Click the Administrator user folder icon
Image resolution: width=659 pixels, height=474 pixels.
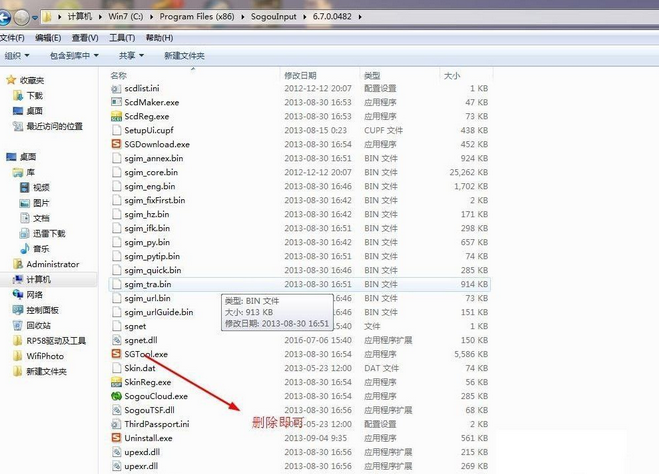(18, 264)
